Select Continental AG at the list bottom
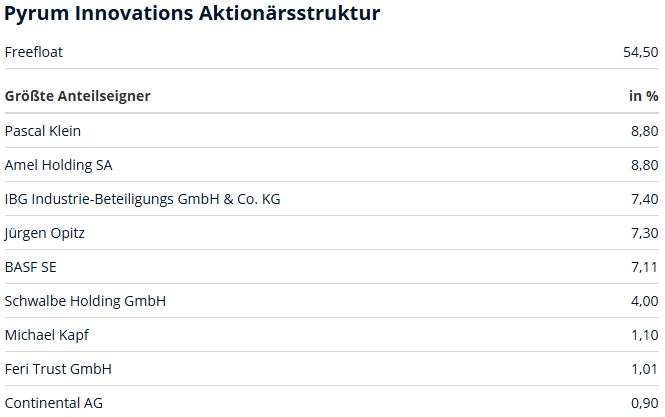The height and width of the screenshot is (417, 665). pos(54,403)
